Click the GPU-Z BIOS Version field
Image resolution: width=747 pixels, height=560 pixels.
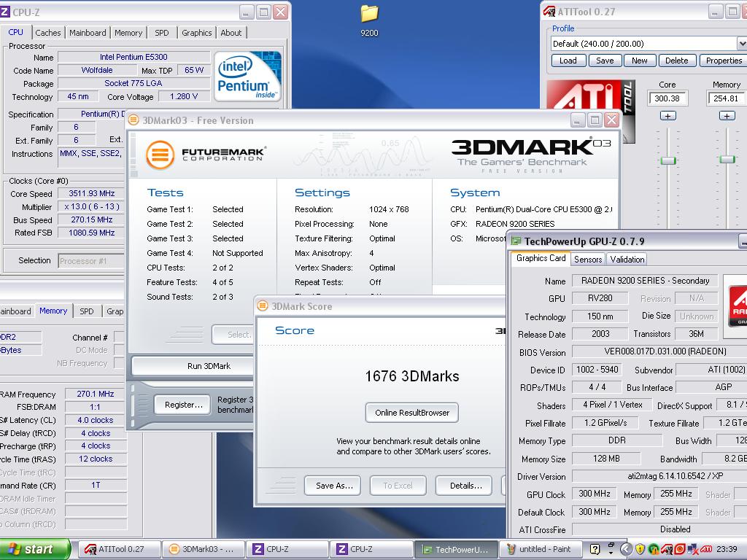pyautogui.click(x=659, y=351)
